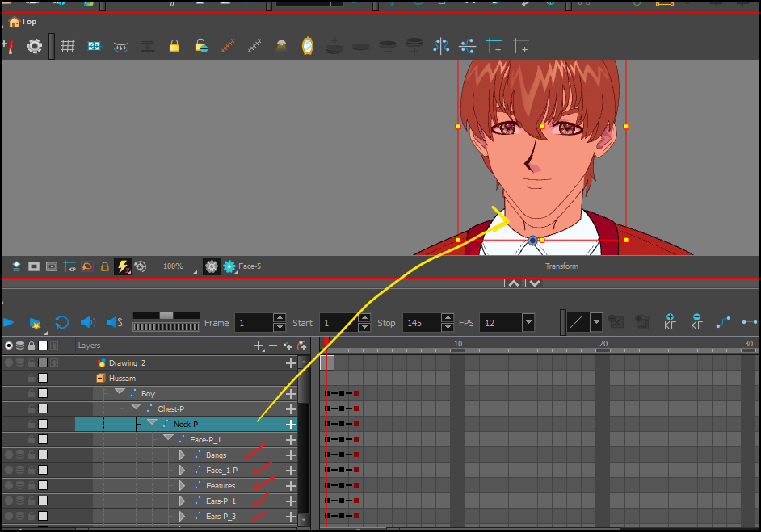Click the orange dashed diagonal line icon
This screenshot has width=761, height=532.
click(228, 46)
